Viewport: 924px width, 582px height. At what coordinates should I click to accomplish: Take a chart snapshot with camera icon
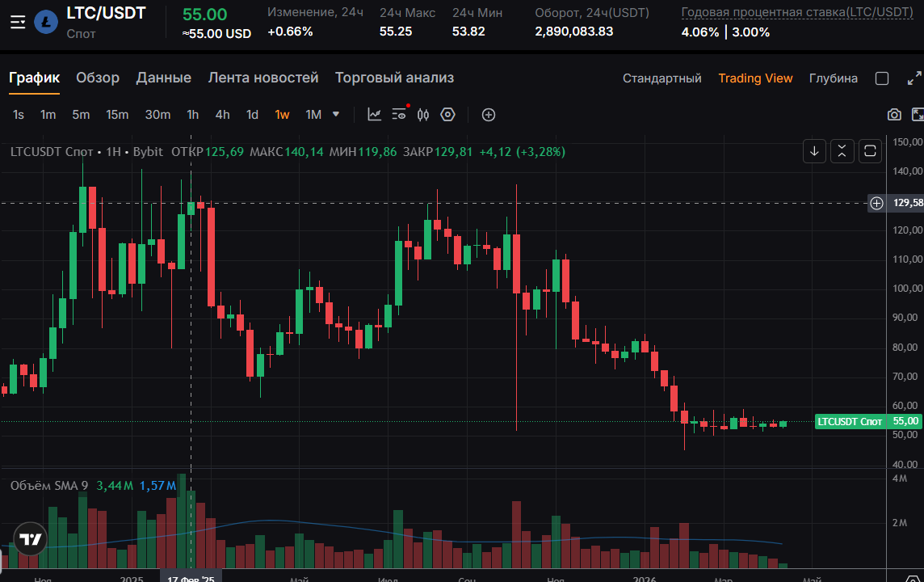[894, 115]
